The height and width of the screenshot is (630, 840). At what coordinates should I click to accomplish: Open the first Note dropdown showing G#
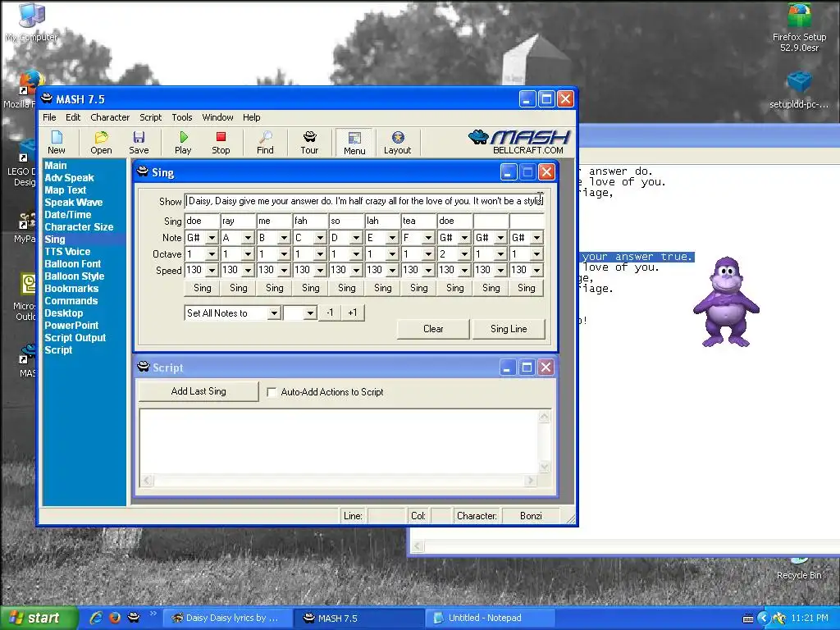(x=212, y=238)
